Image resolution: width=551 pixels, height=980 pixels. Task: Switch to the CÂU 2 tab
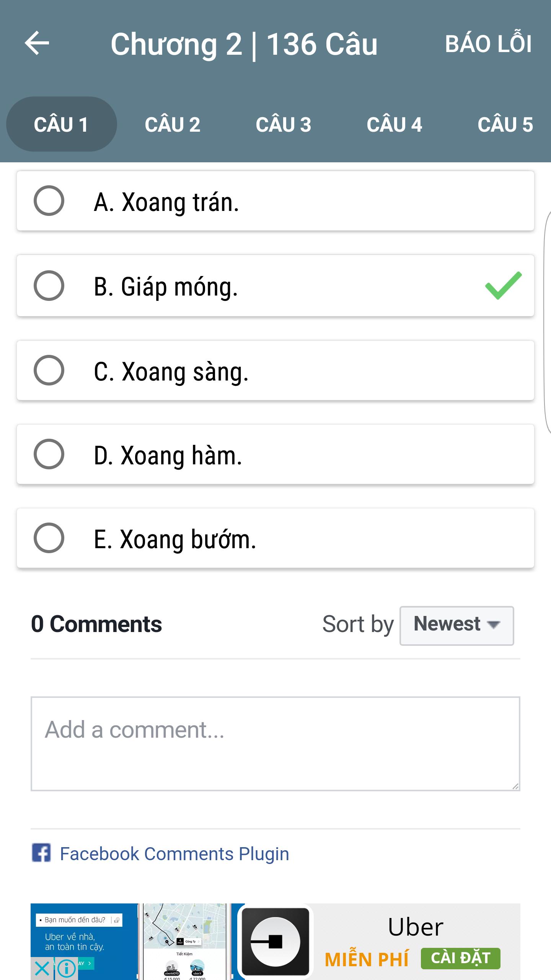172,124
